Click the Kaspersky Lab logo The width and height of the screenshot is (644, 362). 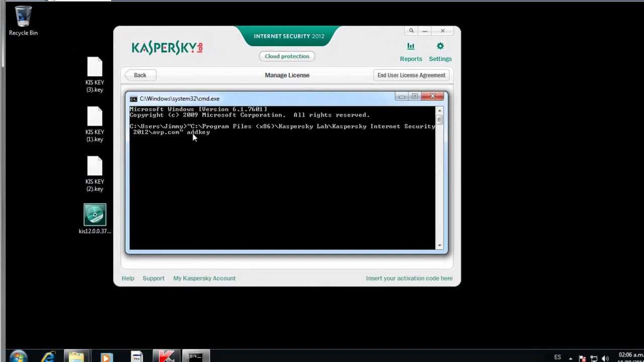(167, 48)
